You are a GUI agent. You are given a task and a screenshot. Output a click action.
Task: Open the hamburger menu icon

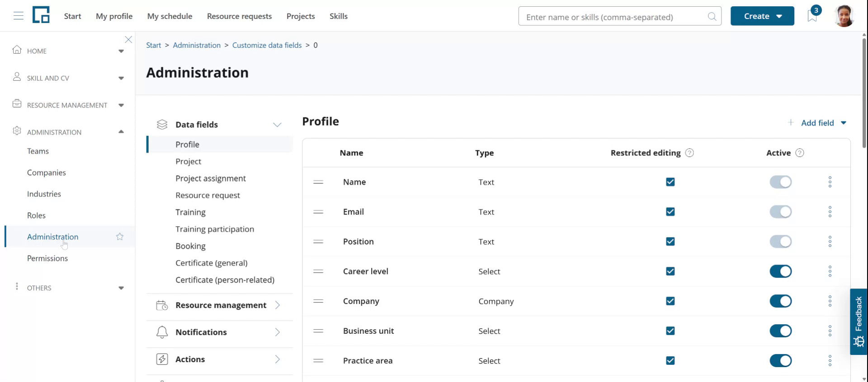19,16
